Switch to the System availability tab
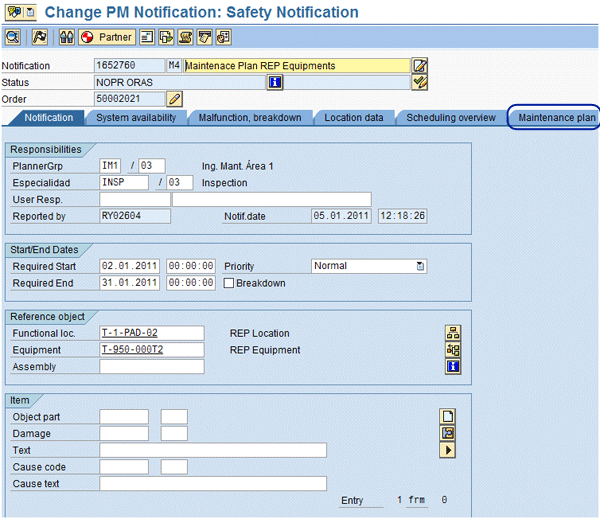 pos(136,118)
